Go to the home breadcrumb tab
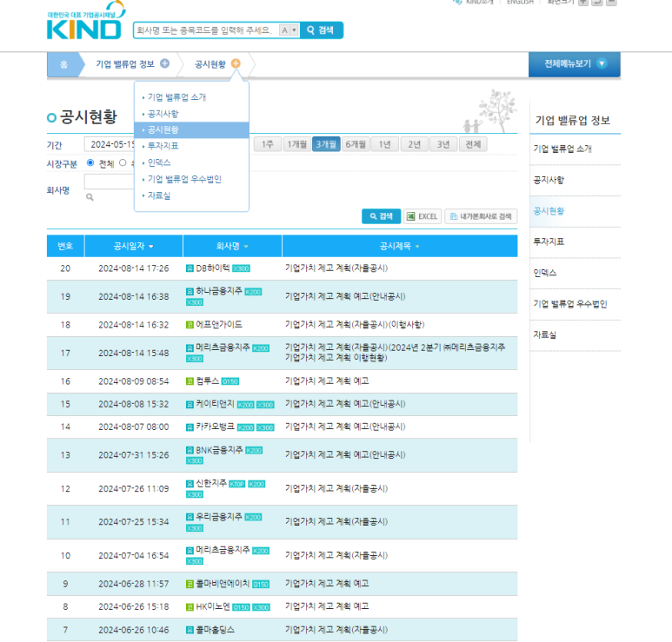This screenshot has height=642, width=672. point(63,64)
